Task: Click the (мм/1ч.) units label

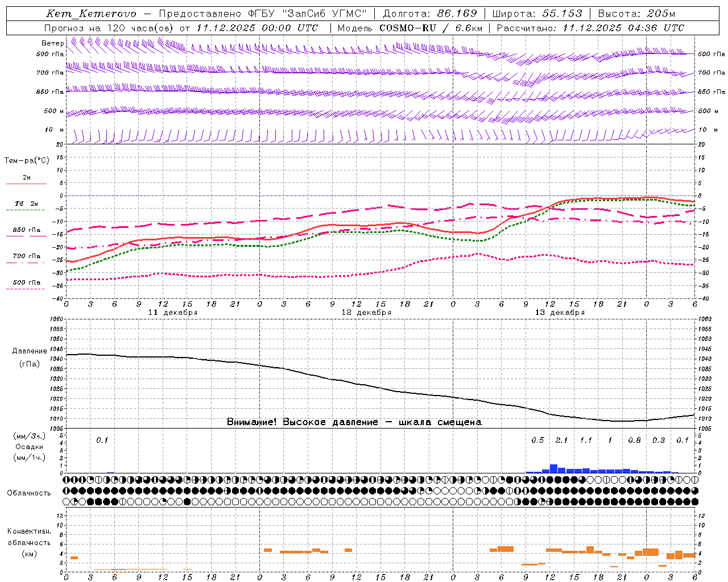Action: point(30,458)
